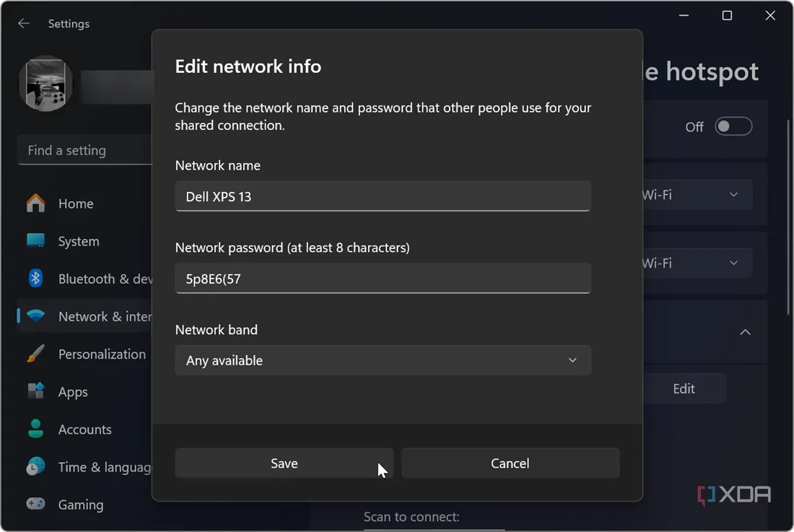Focus the Network password field

click(x=383, y=279)
